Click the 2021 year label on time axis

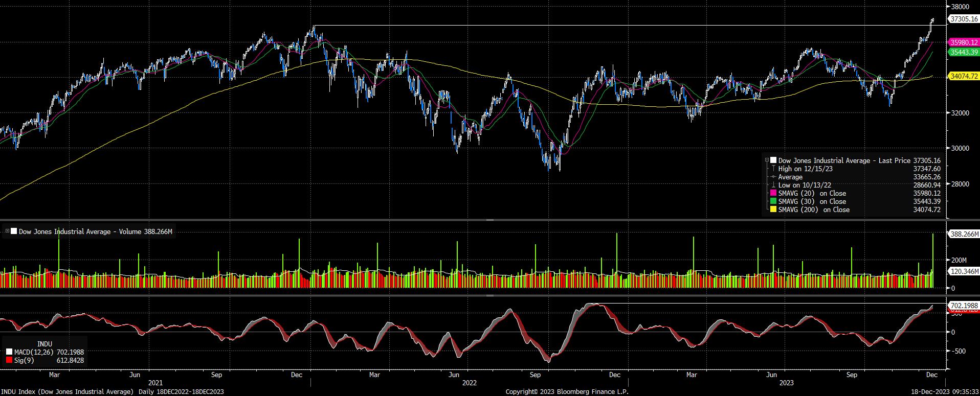155,383
